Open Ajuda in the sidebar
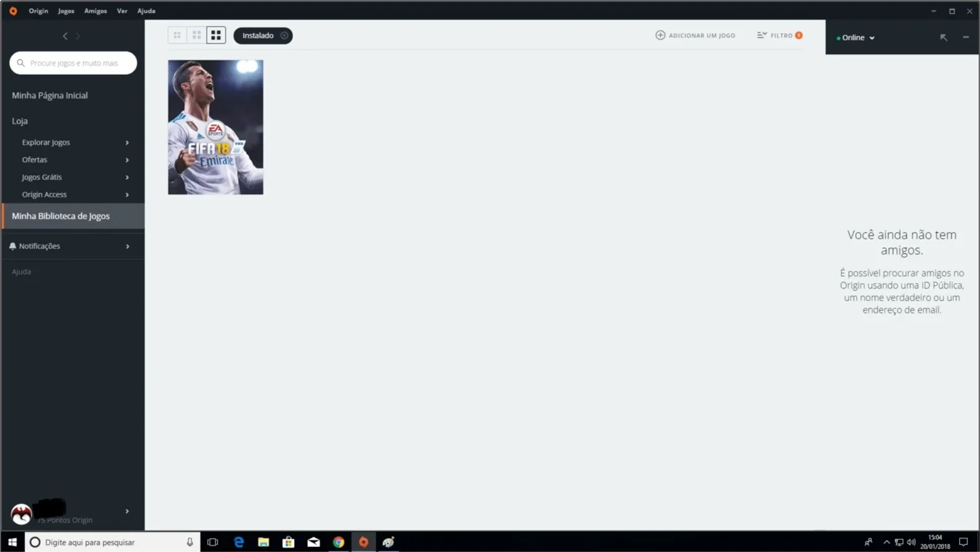 click(x=21, y=272)
